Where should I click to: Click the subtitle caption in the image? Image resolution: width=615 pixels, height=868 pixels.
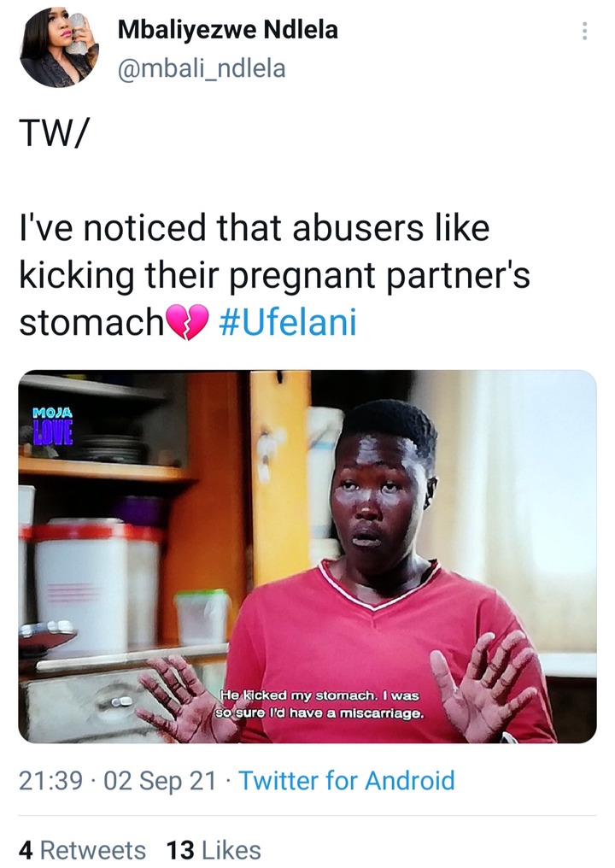pos(320,704)
